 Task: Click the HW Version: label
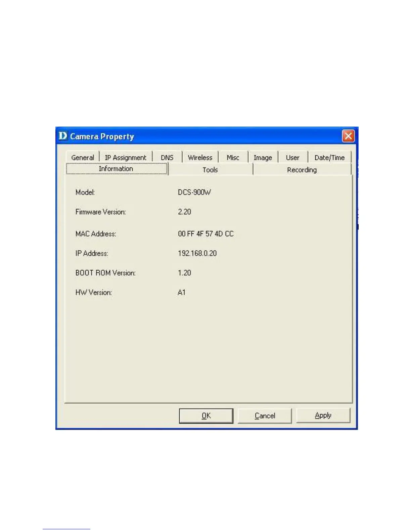click(93, 293)
